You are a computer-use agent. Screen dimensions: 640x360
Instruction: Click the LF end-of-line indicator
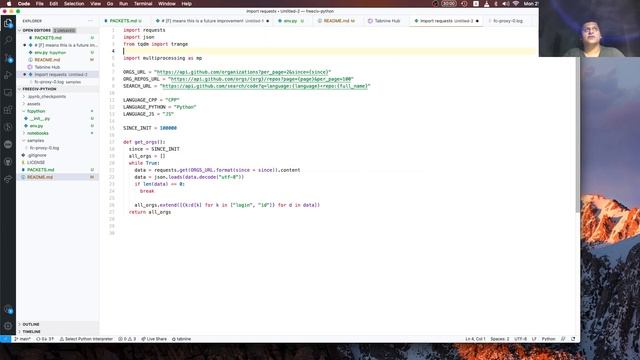tap(534, 339)
